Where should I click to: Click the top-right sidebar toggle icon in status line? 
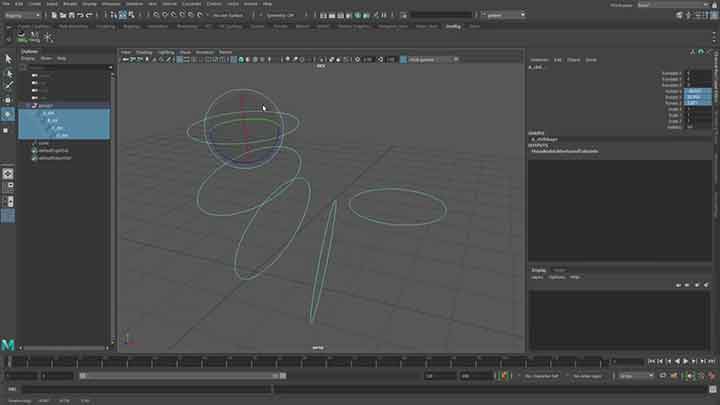[x=714, y=15]
